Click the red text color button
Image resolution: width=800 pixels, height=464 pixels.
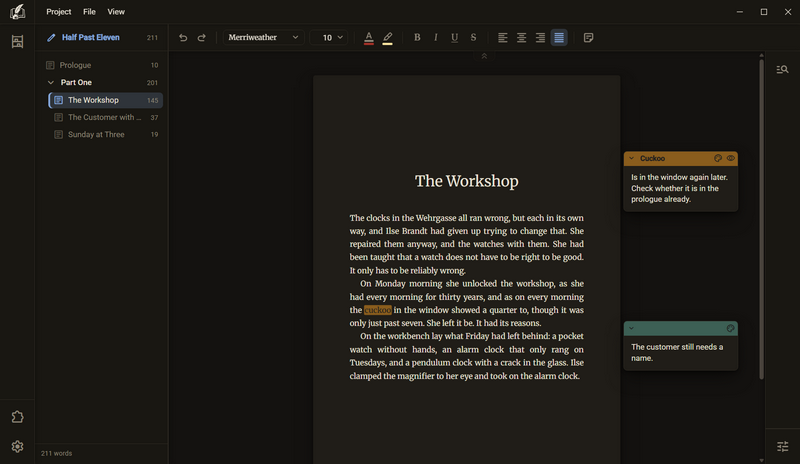pyautogui.click(x=368, y=38)
